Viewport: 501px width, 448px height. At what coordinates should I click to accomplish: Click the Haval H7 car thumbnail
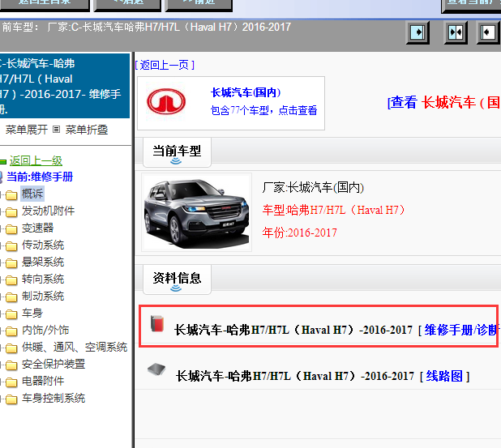coord(196,212)
